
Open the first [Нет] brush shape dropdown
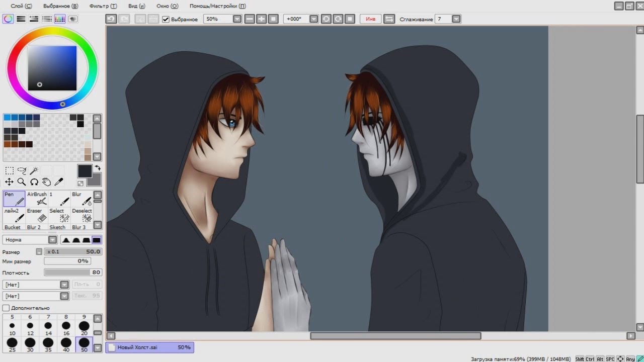pos(64,285)
